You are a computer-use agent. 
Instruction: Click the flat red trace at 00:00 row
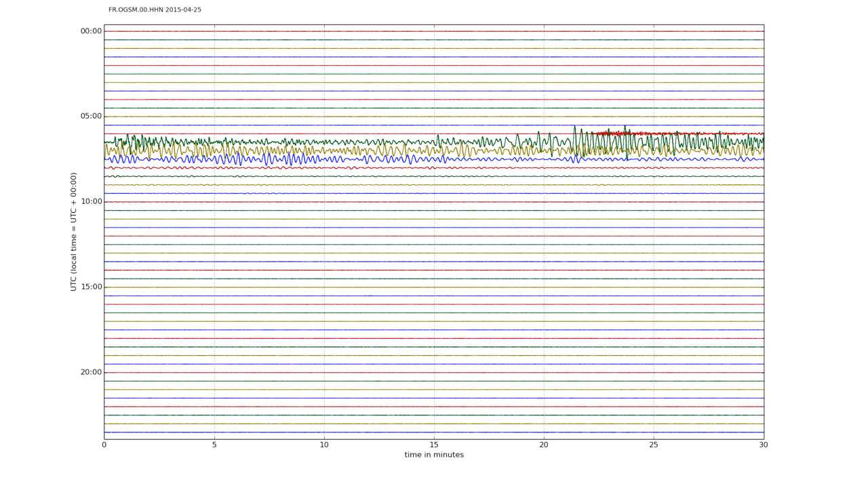pyautogui.click(x=434, y=31)
